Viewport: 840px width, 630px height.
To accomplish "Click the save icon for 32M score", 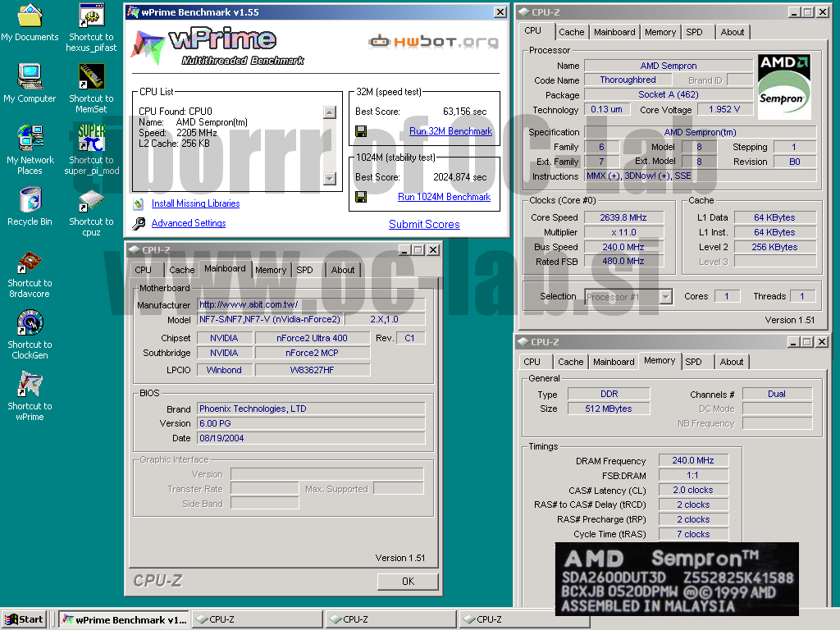I will pos(361,131).
